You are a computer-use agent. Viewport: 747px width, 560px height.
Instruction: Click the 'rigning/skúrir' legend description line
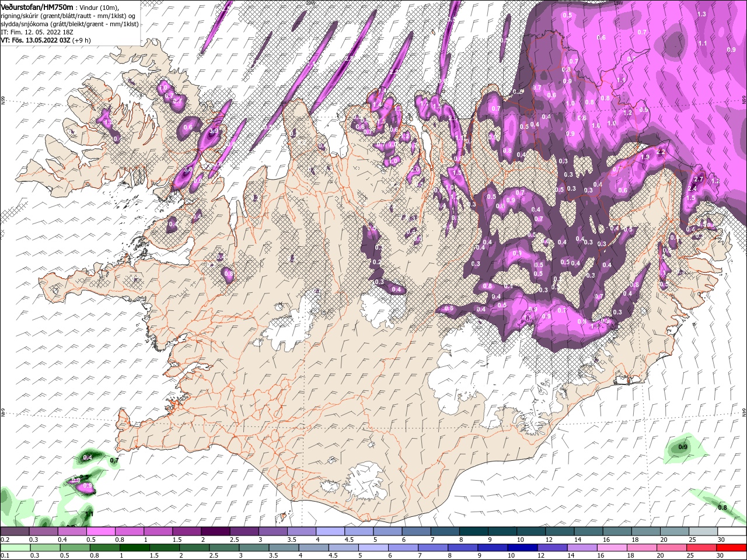(x=68, y=16)
